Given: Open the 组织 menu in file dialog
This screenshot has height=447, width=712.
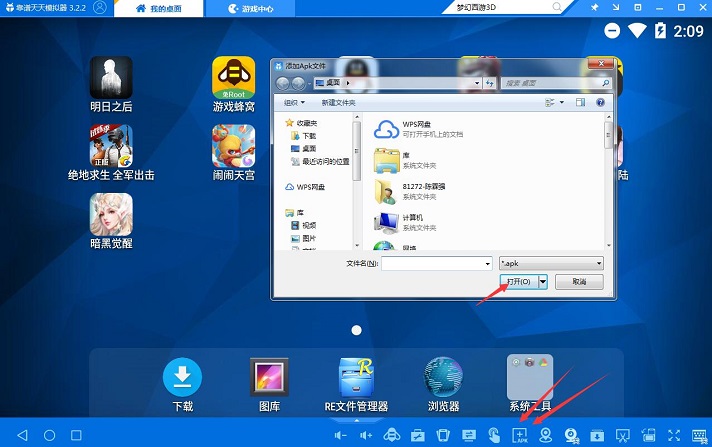Looking at the screenshot, I should 294,103.
